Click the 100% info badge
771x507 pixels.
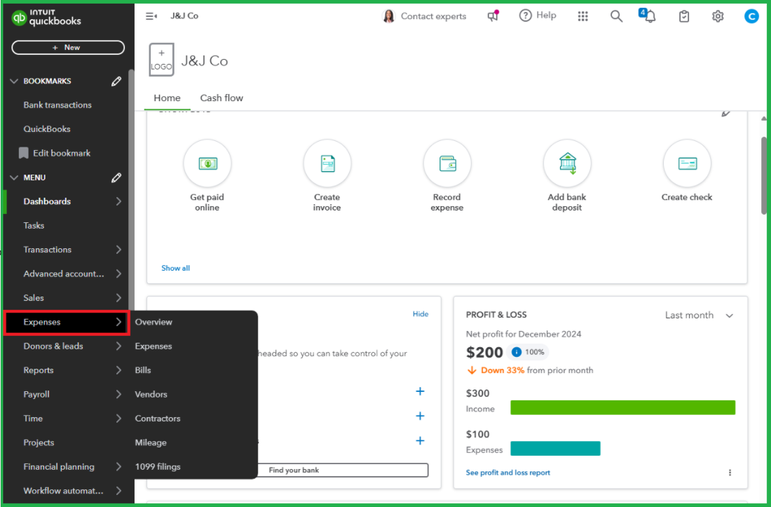[528, 352]
